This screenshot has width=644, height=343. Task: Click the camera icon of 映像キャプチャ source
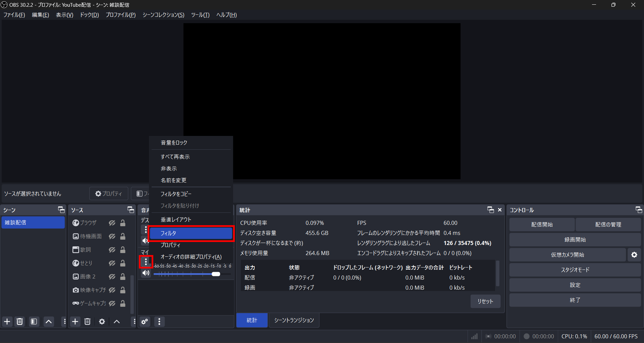coord(76,290)
